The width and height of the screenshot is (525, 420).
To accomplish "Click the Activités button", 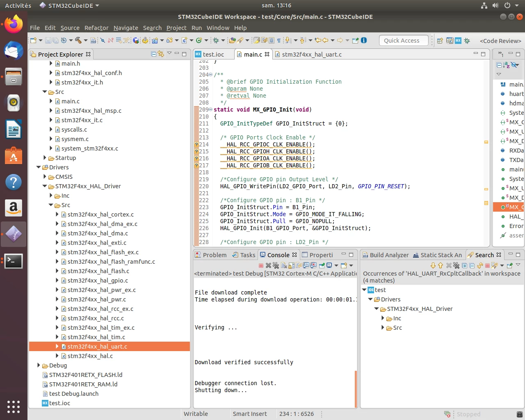I will click(18, 5).
